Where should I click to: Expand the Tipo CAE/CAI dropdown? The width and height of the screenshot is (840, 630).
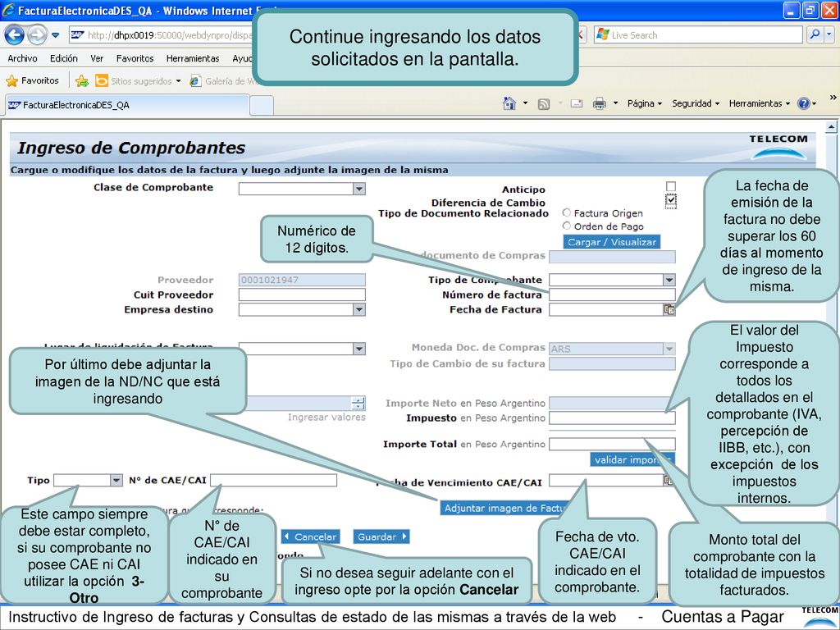[116, 480]
